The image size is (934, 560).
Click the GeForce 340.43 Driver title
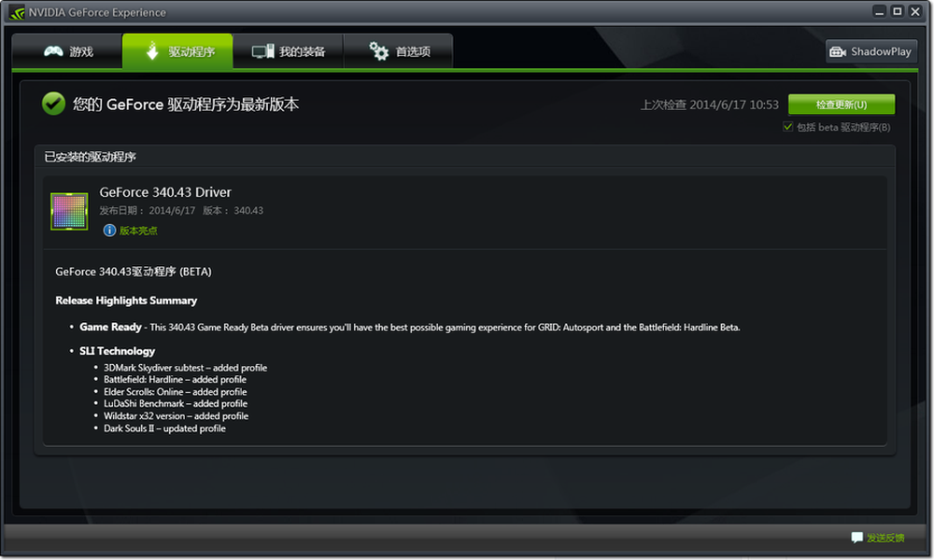click(165, 192)
